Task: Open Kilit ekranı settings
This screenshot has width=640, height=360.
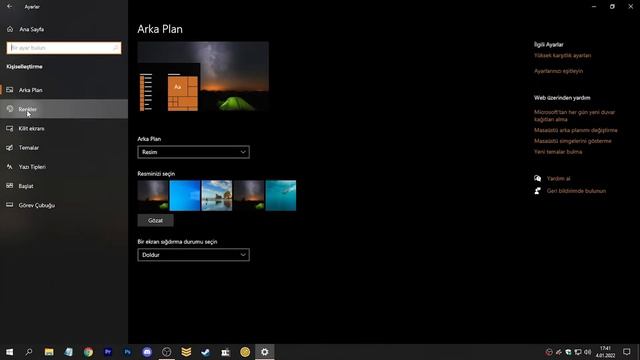Action: click(64, 128)
